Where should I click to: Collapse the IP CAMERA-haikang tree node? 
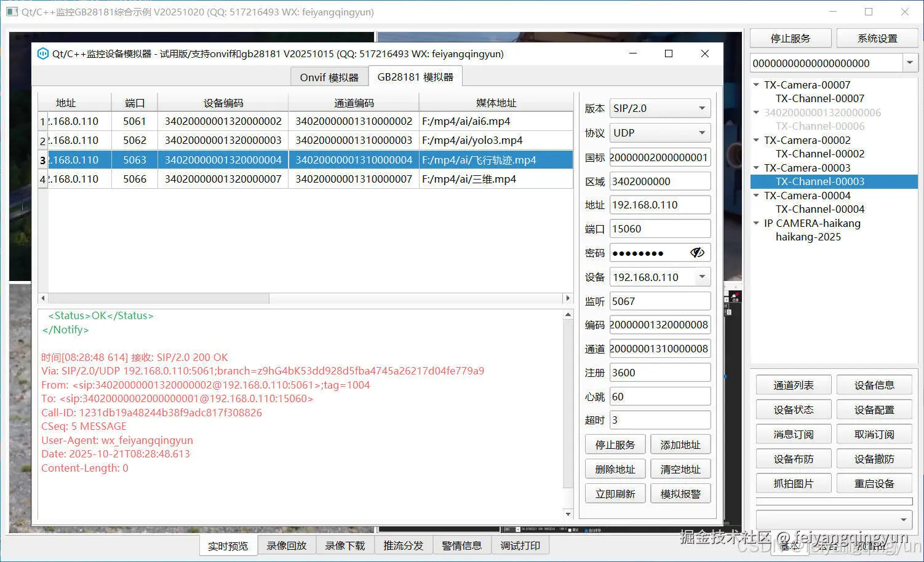[757, 223]
